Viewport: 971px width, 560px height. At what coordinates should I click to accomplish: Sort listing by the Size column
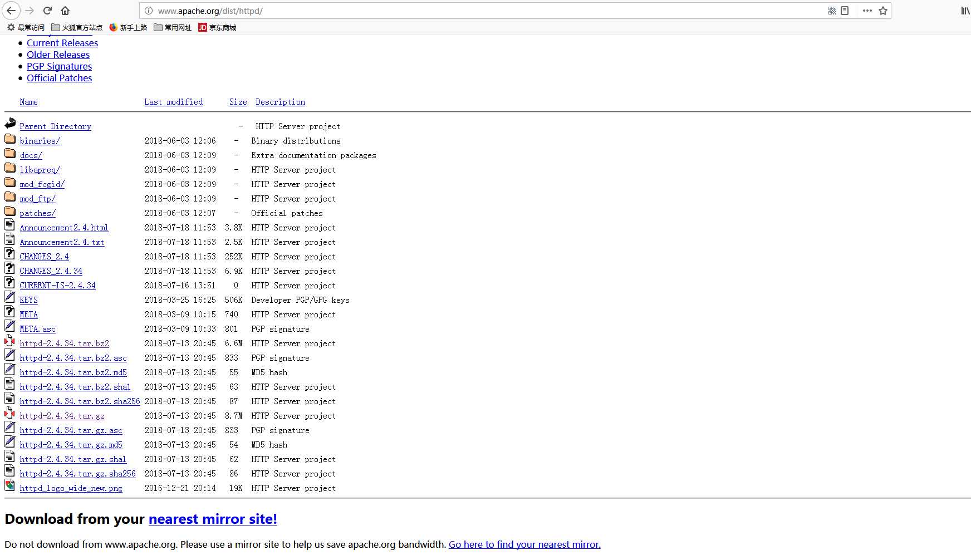pos(238,102)
